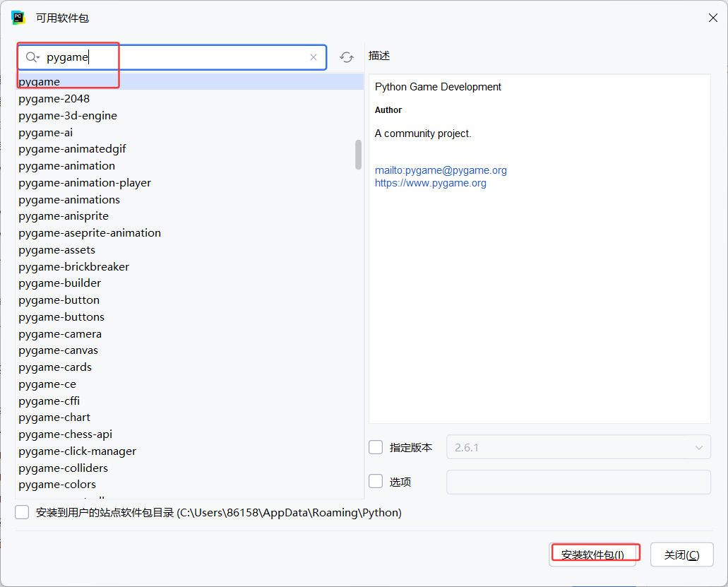
Task: Select pygame-chart package
Action: [x=189, y=417]
